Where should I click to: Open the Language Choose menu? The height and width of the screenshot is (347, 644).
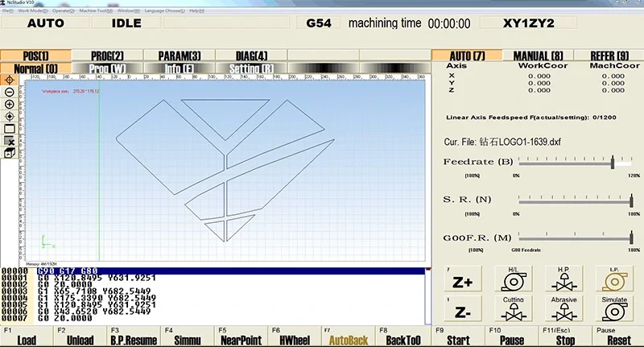click(165, 10)
